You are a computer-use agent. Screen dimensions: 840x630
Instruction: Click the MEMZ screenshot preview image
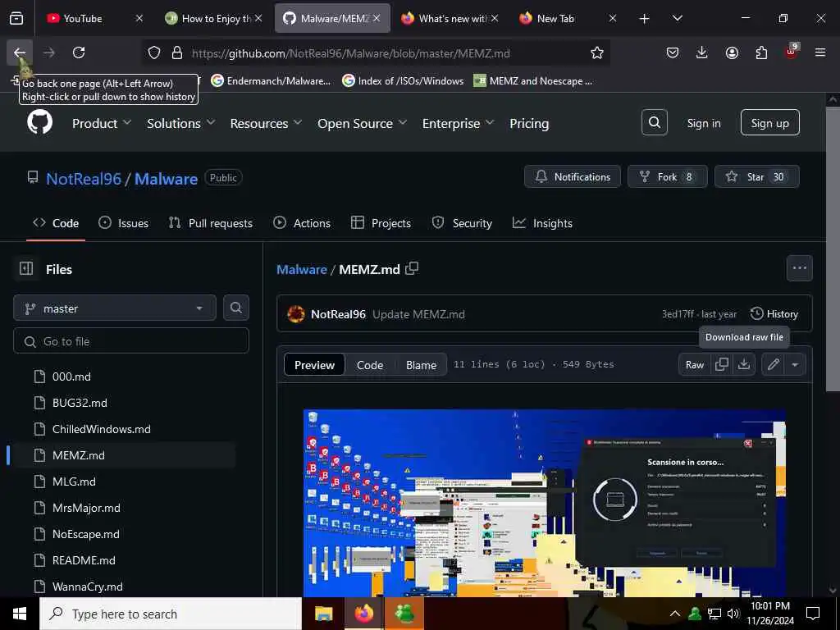(x=545, y=503)
